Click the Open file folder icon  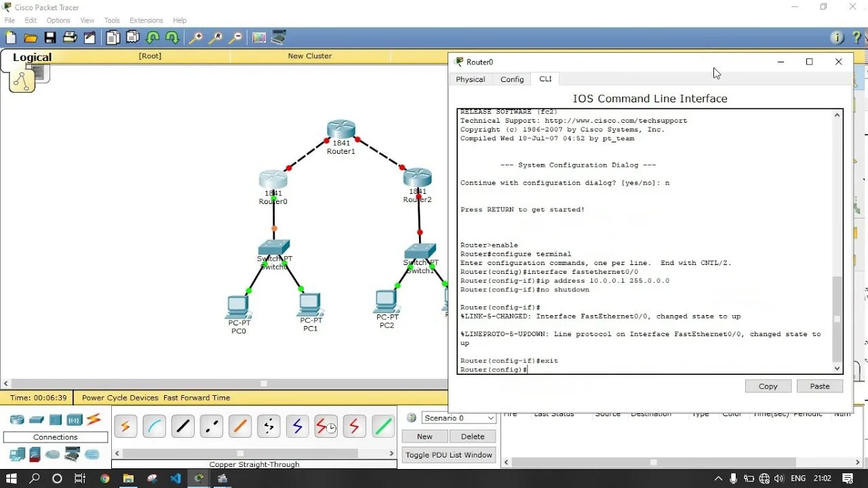31,38
